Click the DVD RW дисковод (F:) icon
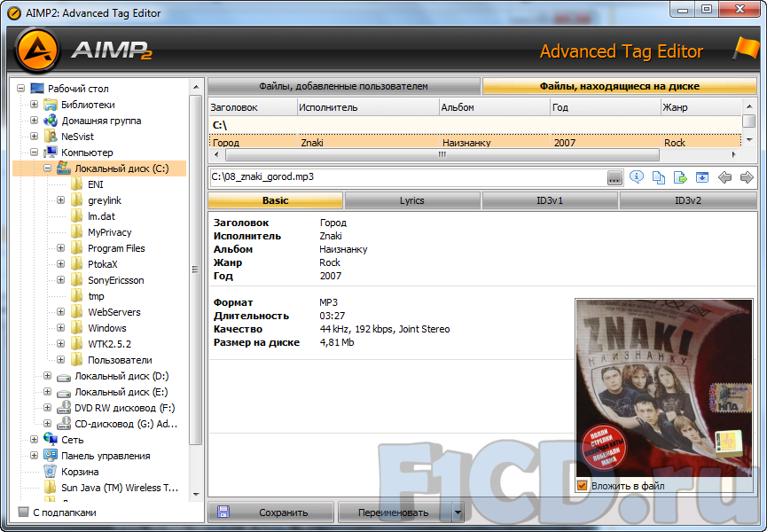767x532 pixels. (x=64, y=408)
